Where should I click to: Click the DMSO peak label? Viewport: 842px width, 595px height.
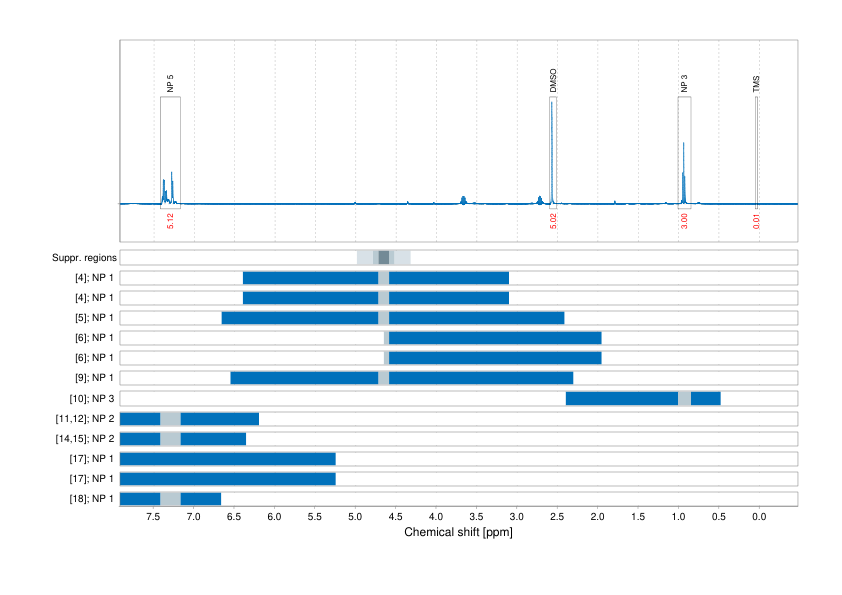tap(553, 80)
